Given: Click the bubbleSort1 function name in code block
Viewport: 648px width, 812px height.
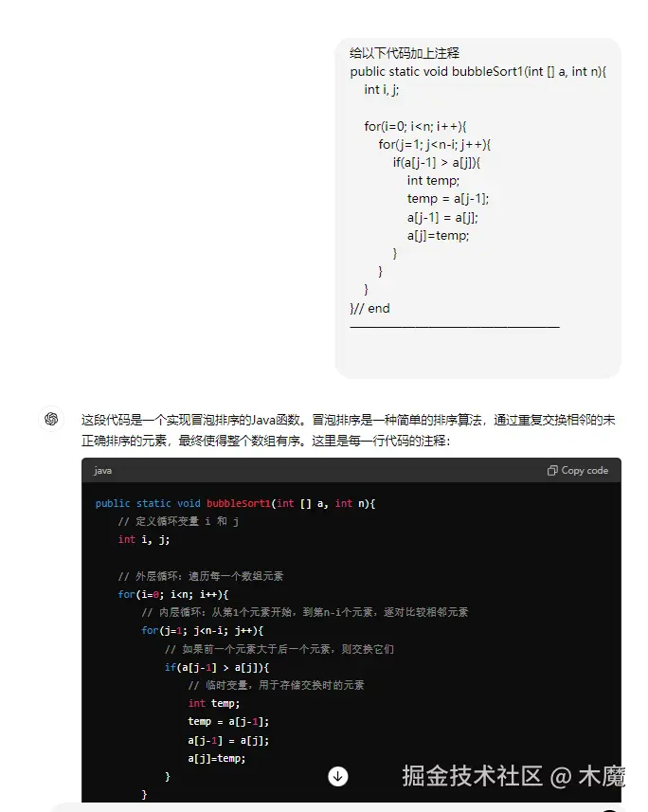Looking at the screenshot, I should point(239,503).
